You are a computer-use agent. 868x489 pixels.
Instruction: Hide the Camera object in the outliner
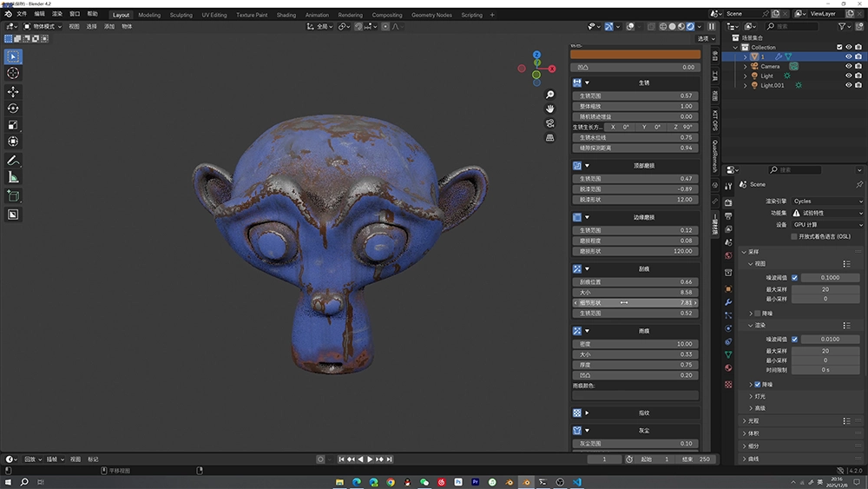[849, 66]
